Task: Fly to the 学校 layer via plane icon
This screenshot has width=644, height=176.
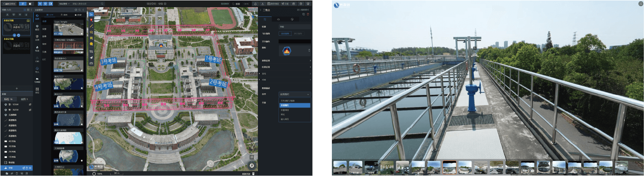Action: (x=24, y=168)
